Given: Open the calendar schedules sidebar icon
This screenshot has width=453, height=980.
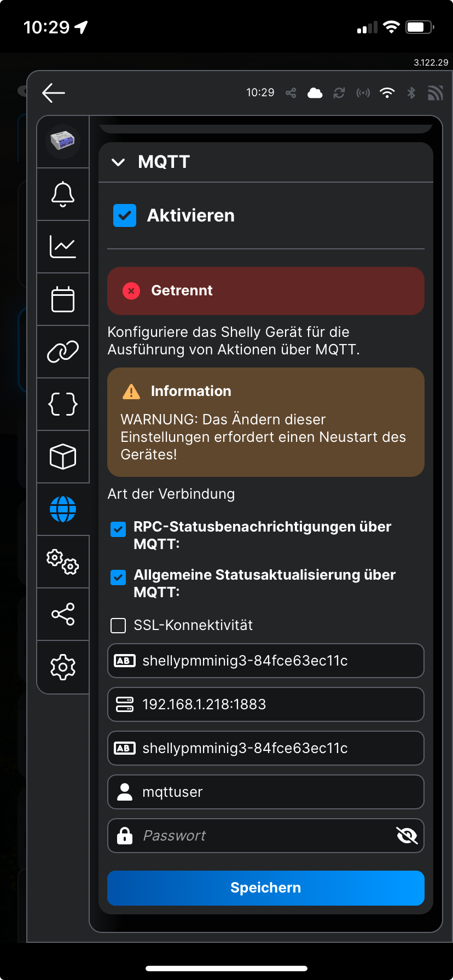Looking at the screenshot, I should tap(63, 299).
